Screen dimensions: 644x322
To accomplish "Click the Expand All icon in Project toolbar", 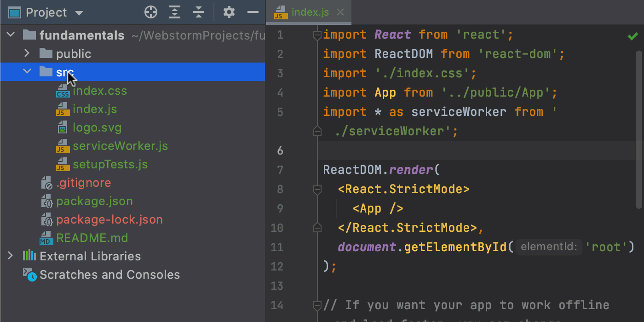I will pyautogui.click(x=175, y=12).
